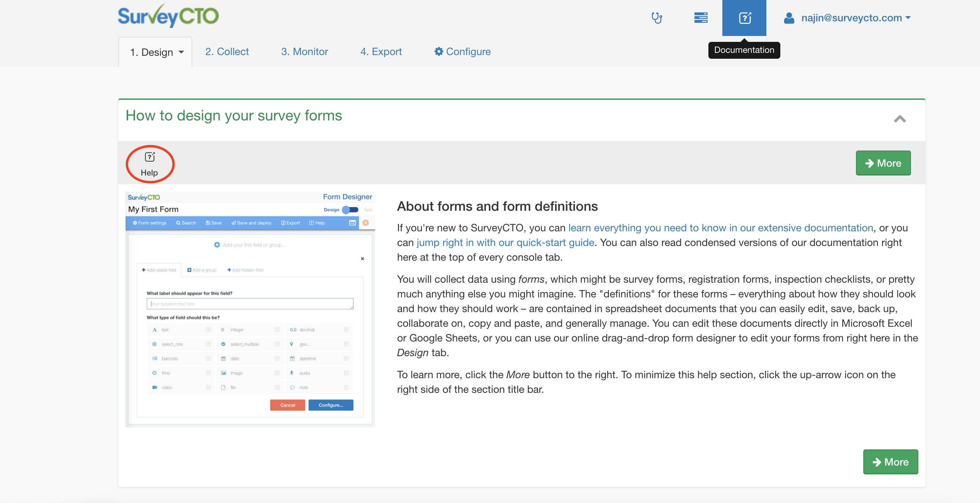980x503 pixels.
Task: Click 'About forms and form definitions' heading
Action: click(x=497, y=206)
